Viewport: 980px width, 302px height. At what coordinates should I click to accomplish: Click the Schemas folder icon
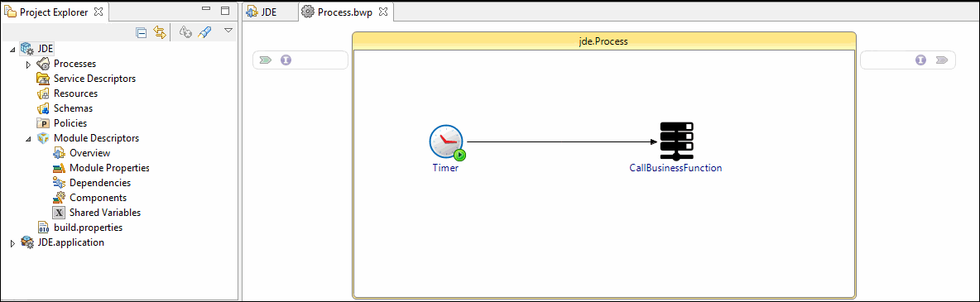43,108
